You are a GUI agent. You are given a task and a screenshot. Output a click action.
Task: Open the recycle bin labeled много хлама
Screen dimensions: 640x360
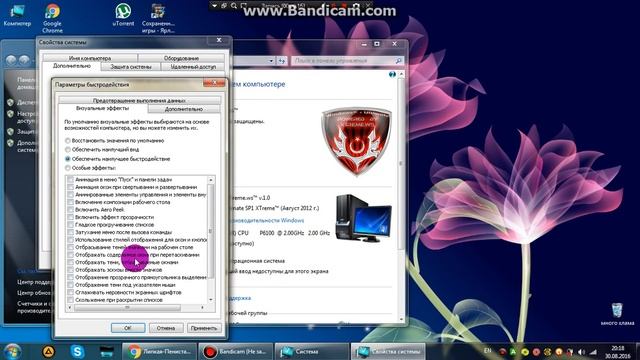pyautogui.click(x=617, y=313)
